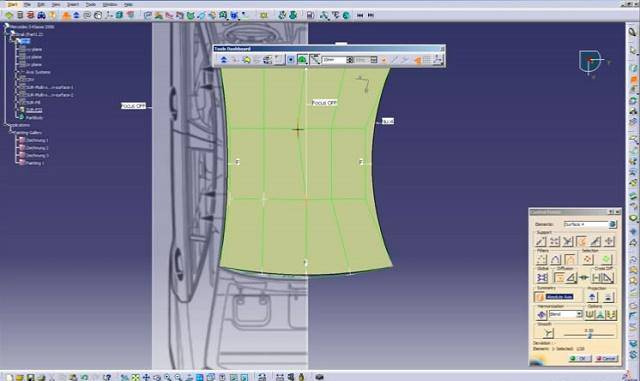Select the highlighted blue node in the tree
This screenshot has height=381, width=640.
click(x=25, y=41)
